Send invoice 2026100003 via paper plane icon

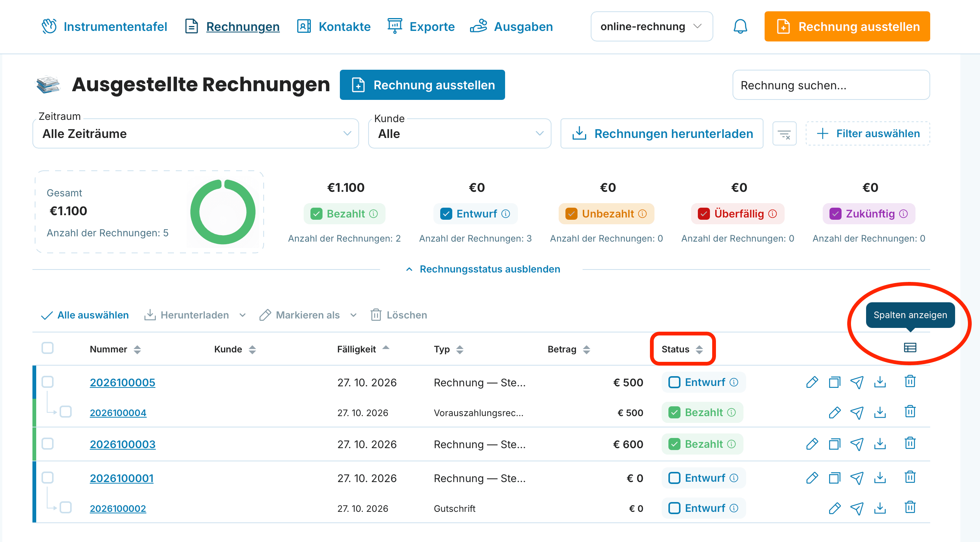click(857, 444)
